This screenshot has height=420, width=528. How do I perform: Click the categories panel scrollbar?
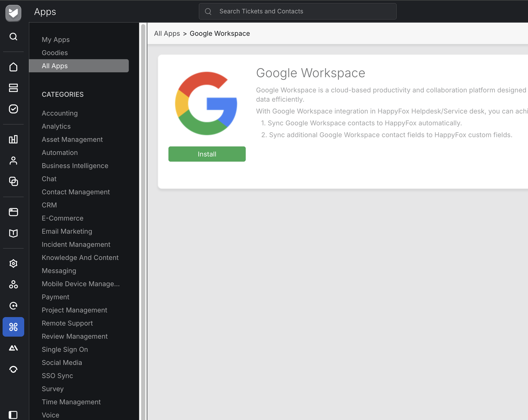[143, 221]
